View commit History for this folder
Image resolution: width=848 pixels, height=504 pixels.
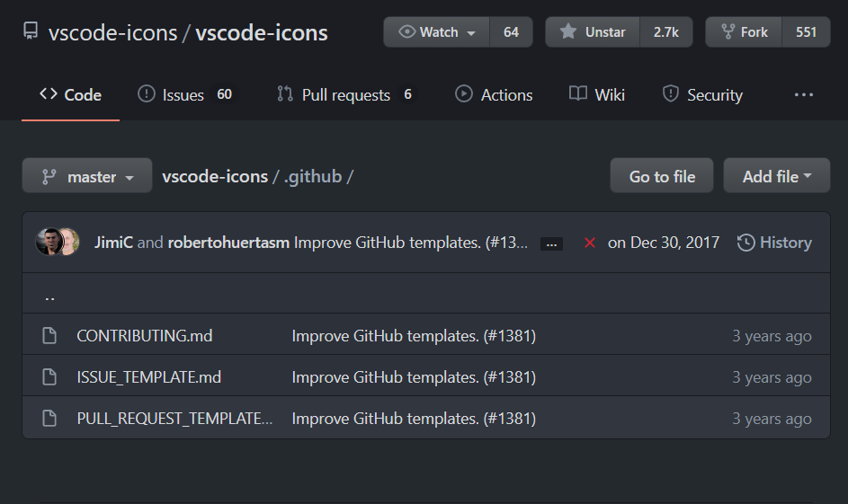pos(774,243)
